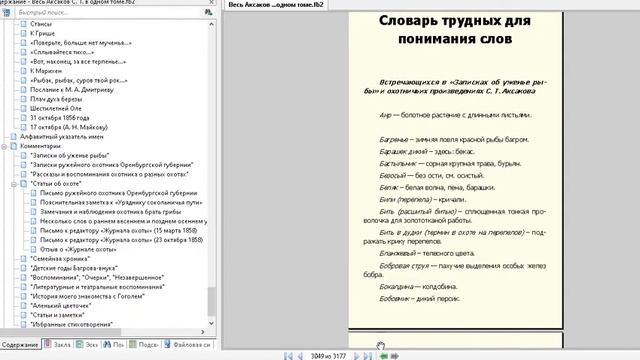Click the tree list scroll up arrow
This screenshot has height=360, width=640.
[x=211, y=24]
